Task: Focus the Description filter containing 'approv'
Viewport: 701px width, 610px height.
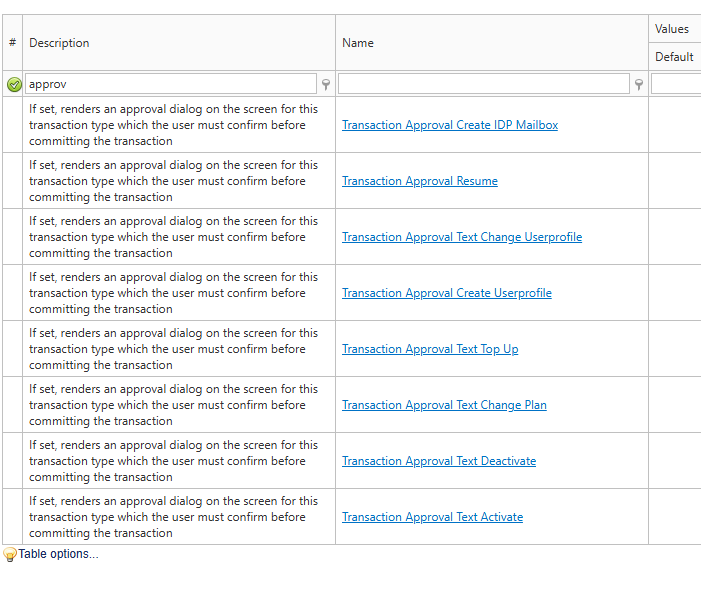Action: point(170,85)
